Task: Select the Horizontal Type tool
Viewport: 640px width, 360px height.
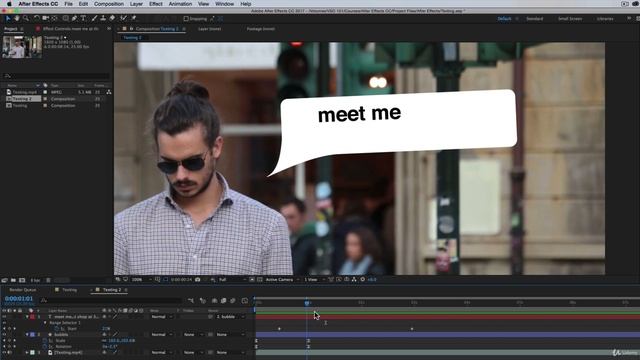Action: point(83,18)
